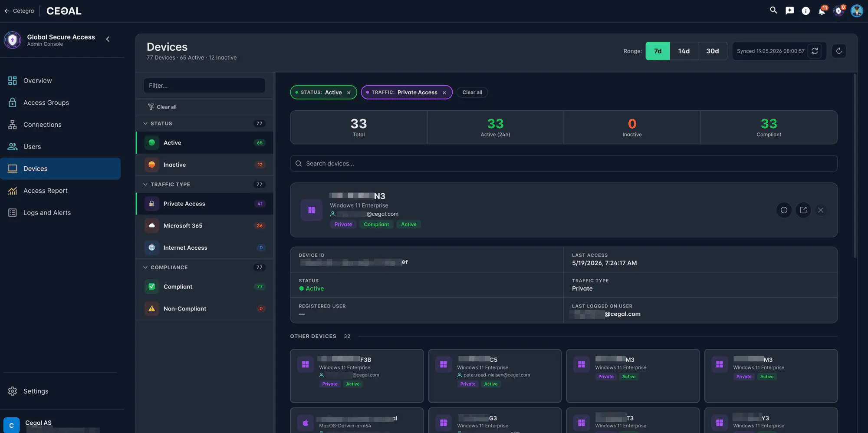Open the first device card ending in M3

click(x=633, y=376)
